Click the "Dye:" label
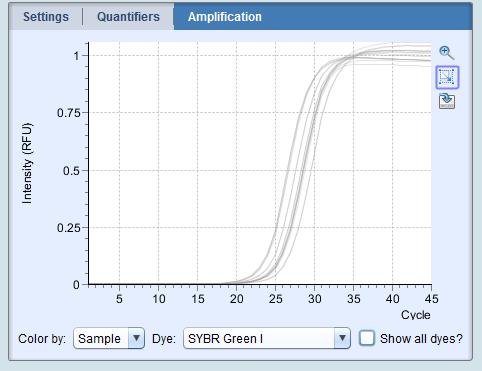Screen dimensions: 482x371 [x=163, y=339]
